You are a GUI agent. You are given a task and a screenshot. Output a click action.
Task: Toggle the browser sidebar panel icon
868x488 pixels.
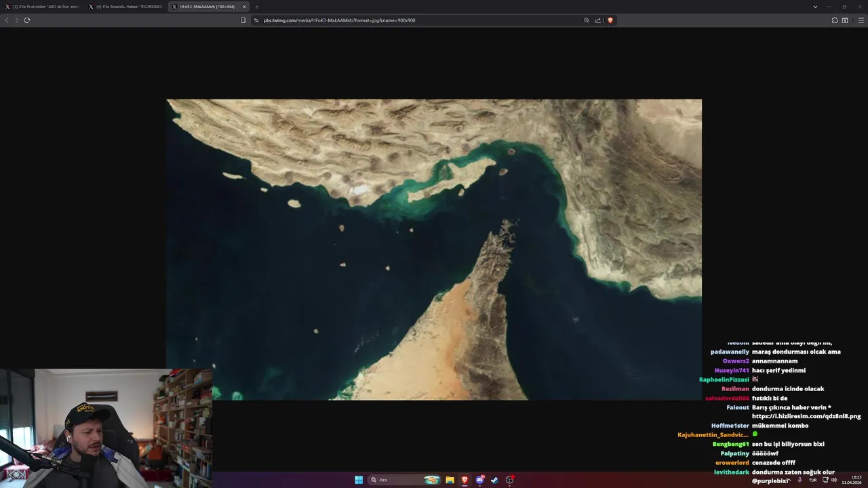click(845, 20)
